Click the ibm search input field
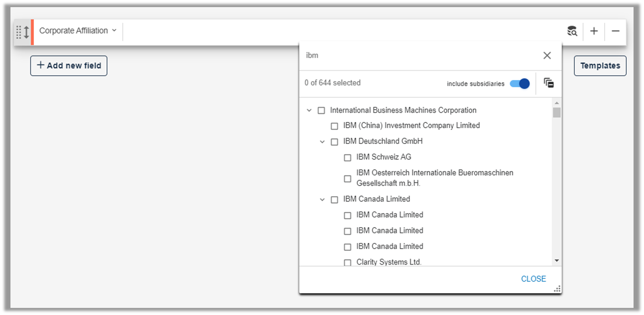 pos(420,55)
